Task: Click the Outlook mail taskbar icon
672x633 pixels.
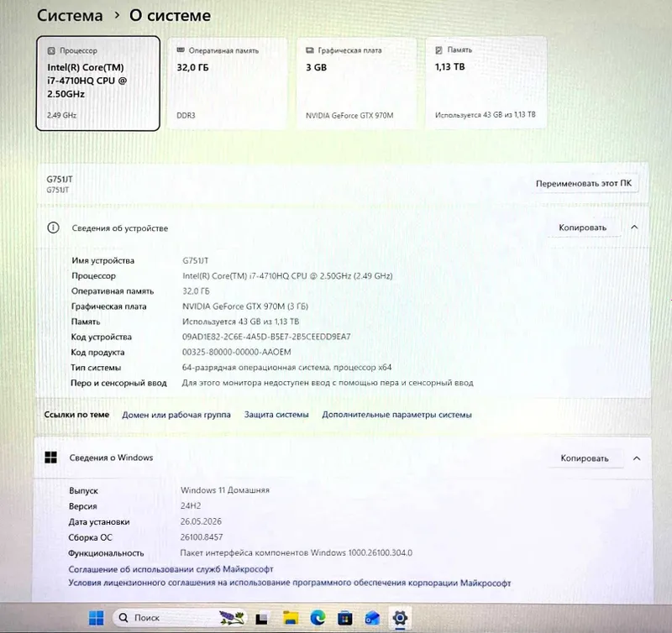Action: [372, 618]
